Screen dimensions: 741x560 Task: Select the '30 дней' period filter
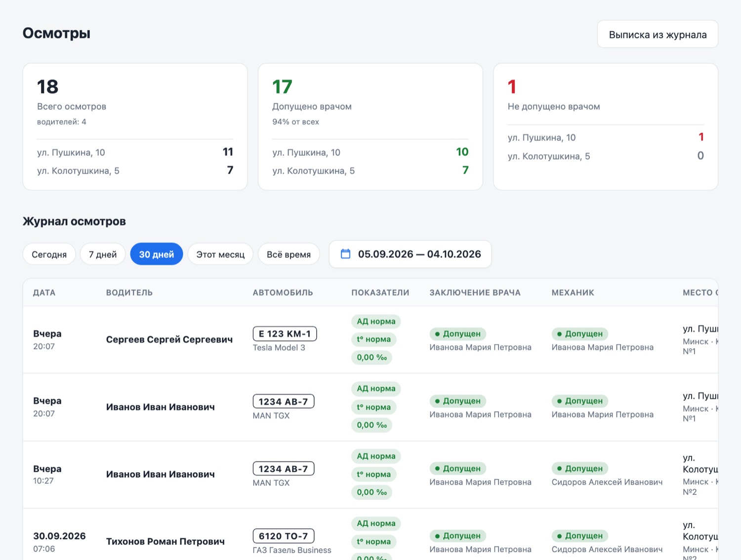157,254
